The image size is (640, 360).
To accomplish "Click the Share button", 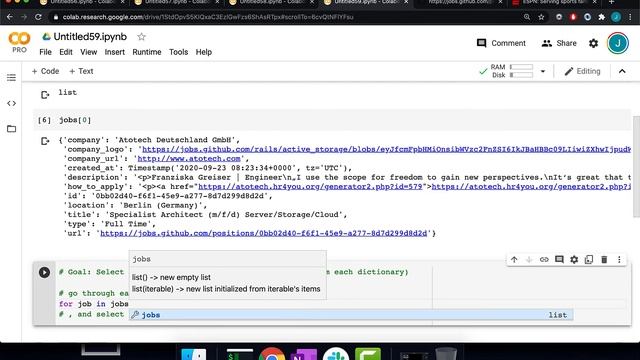I will pyautogui.click(x=559, y=43).
